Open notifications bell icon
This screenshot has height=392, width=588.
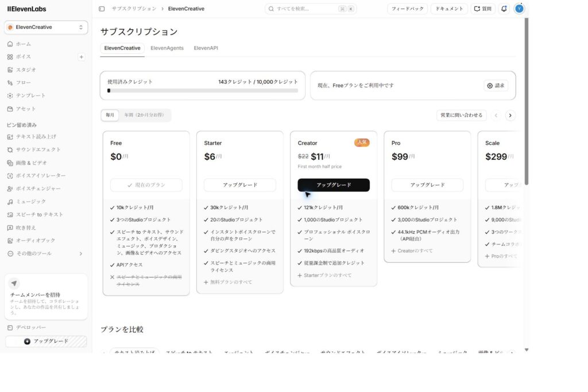click(504, 9)
